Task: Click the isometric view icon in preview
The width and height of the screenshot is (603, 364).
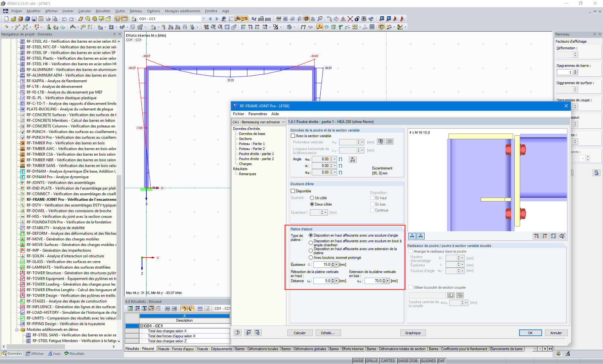Action: [553, 236]
